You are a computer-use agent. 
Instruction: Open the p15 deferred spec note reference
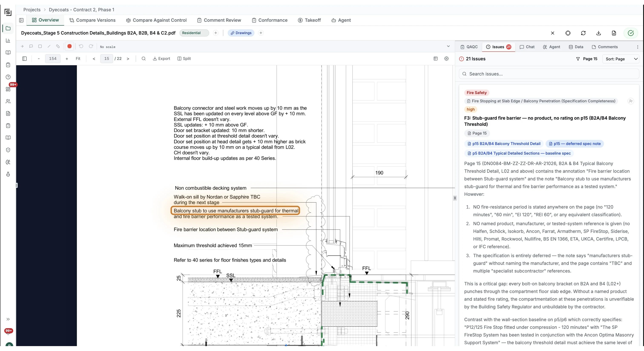575,144
